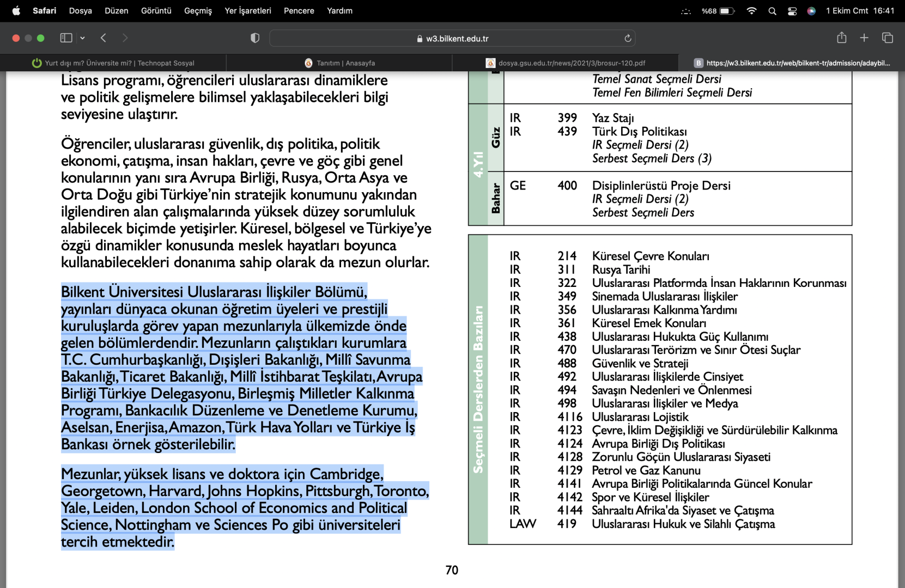Click the 'Güvenlik ve Strateji' course text
905x588 pixels.
(640, 363)
